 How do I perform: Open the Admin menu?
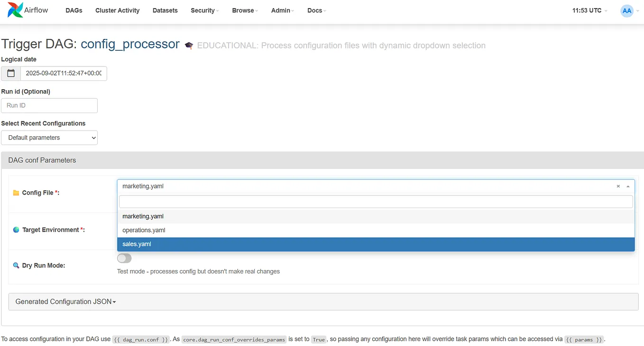[282, 10]
